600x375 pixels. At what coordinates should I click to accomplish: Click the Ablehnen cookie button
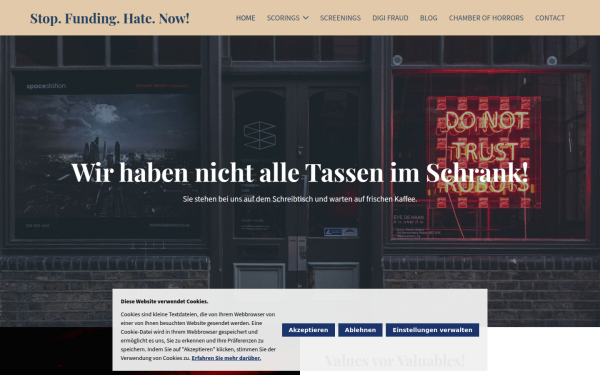[x=360, y=330]
